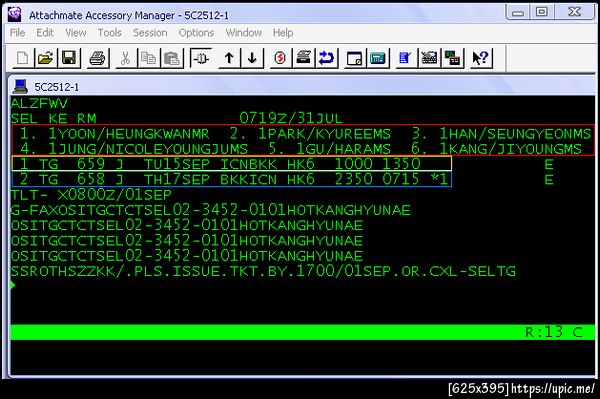Viewport: 600px width, 399px height.
Task: Click the teal calculator-like toolbar icon
Action: 378,59
